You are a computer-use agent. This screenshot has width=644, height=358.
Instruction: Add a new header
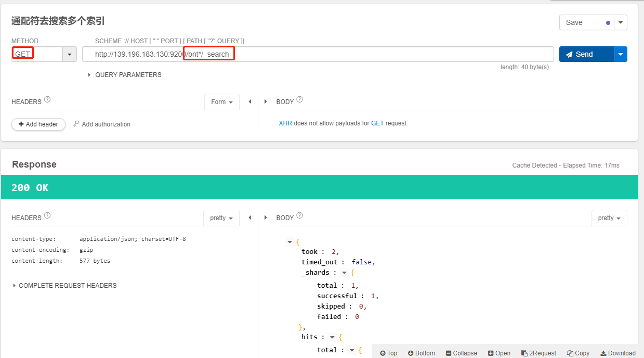pyautogui.click(x=38, y=124)
